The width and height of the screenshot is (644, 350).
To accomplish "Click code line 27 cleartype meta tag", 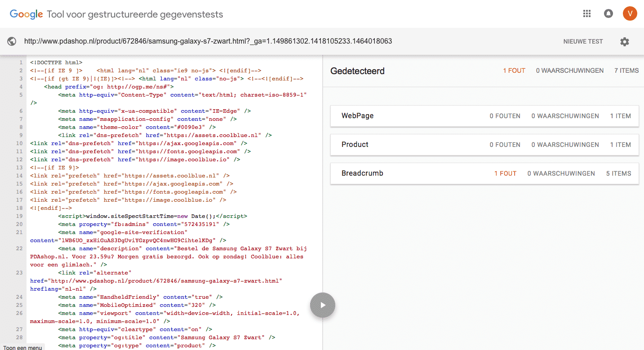I will [135, 329].
